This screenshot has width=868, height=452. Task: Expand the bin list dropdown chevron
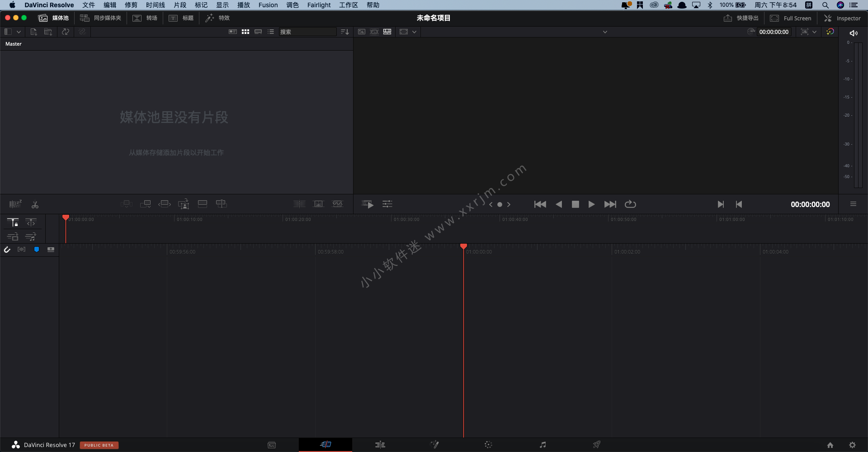[19, 32]
